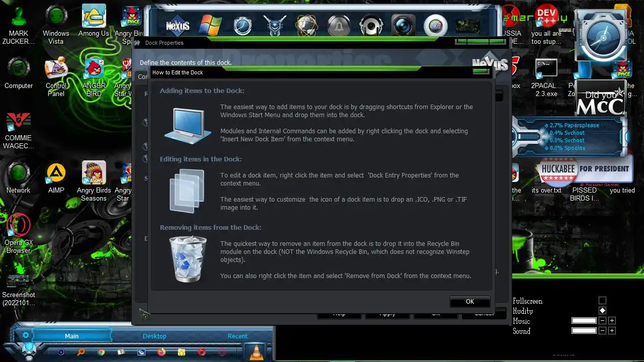The width and height of the screenshot is (644, 362).
Task: Click the green button on dialog title bar
Action: pyautogui.click(x=480, y=71)
